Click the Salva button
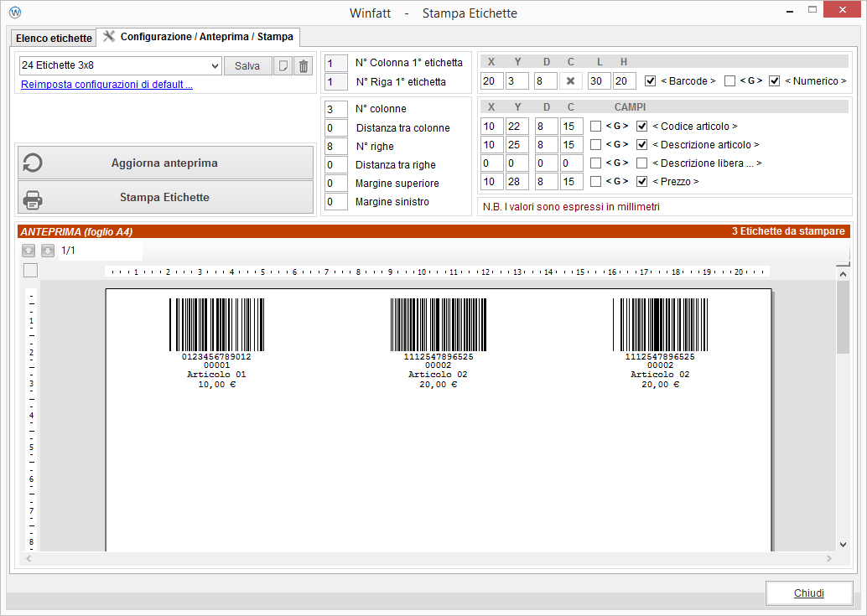Screen dimensions: 867x616 click(x=247, y=65)
